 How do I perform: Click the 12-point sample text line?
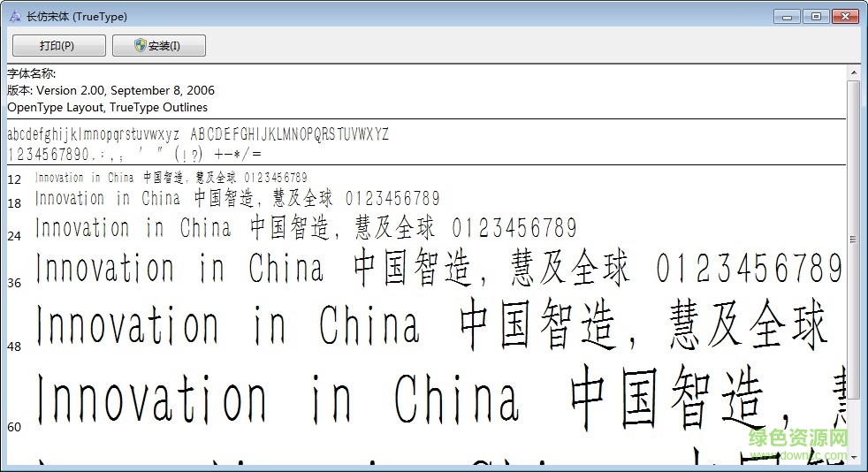tap(171, 178)
